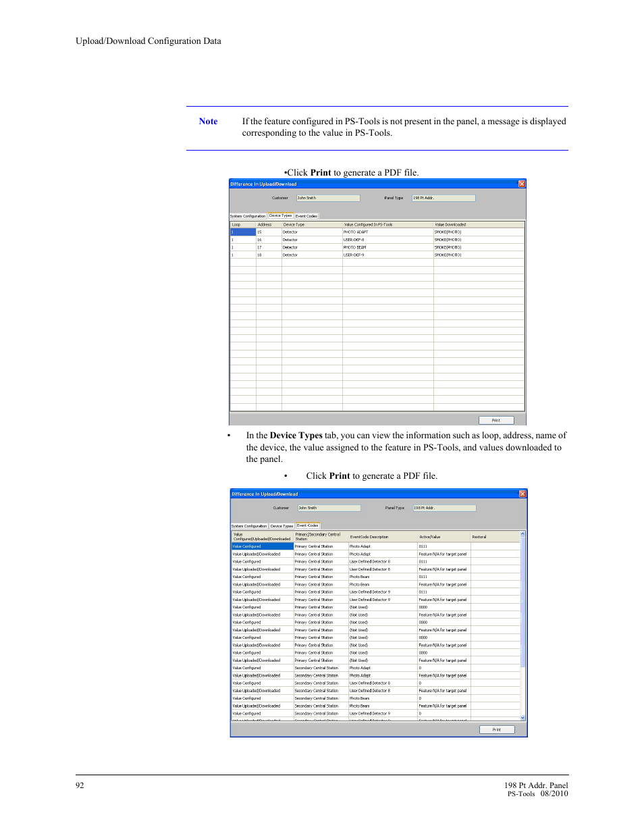
Task: Select Device Types tab in upper dialog
Action: tap(281, 216)
